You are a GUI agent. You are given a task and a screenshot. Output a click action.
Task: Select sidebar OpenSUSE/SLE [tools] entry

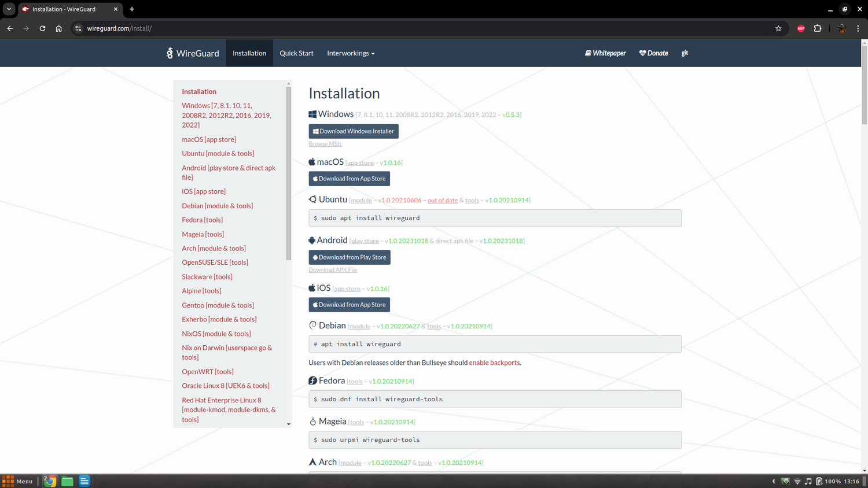click(x=215, y=263)
